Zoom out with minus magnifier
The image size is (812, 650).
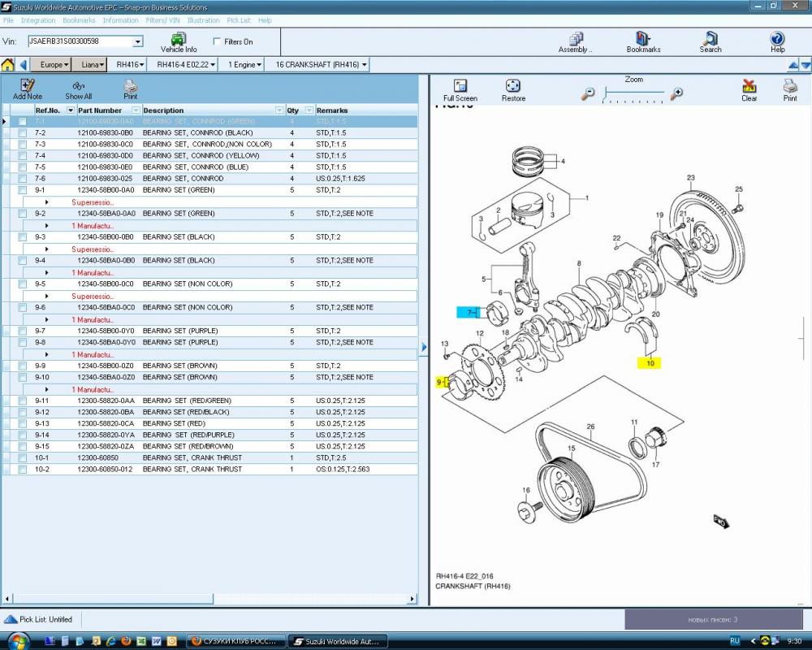588,93
